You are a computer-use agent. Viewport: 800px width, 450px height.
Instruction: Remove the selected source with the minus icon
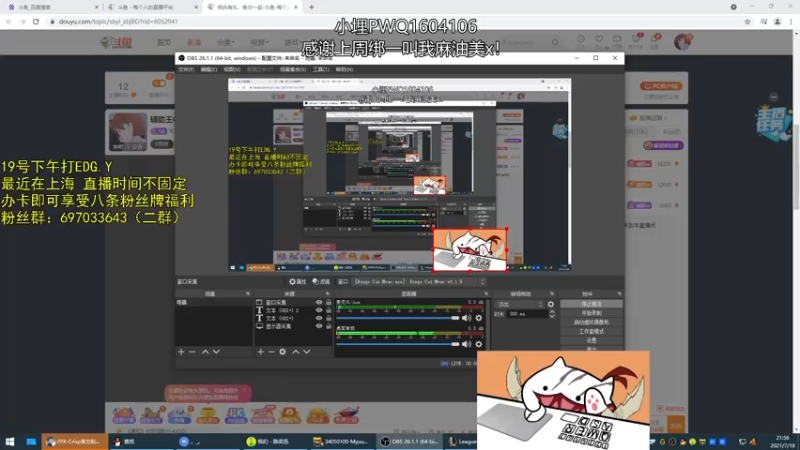click(x=271, y=352)
